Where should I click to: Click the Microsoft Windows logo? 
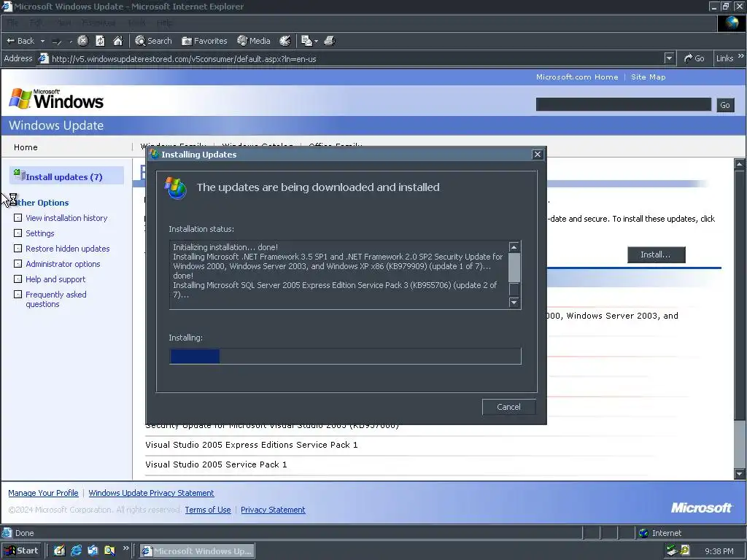point(56,99)
